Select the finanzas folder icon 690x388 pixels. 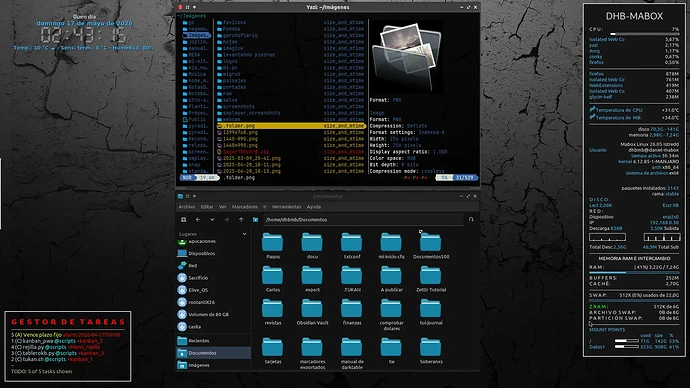(352, 308)
